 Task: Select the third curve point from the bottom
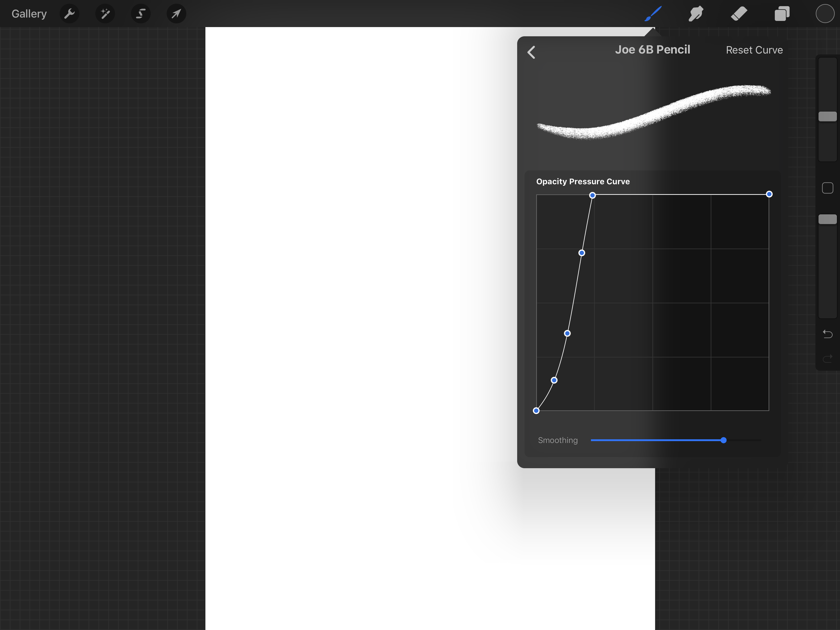(567, 333)
